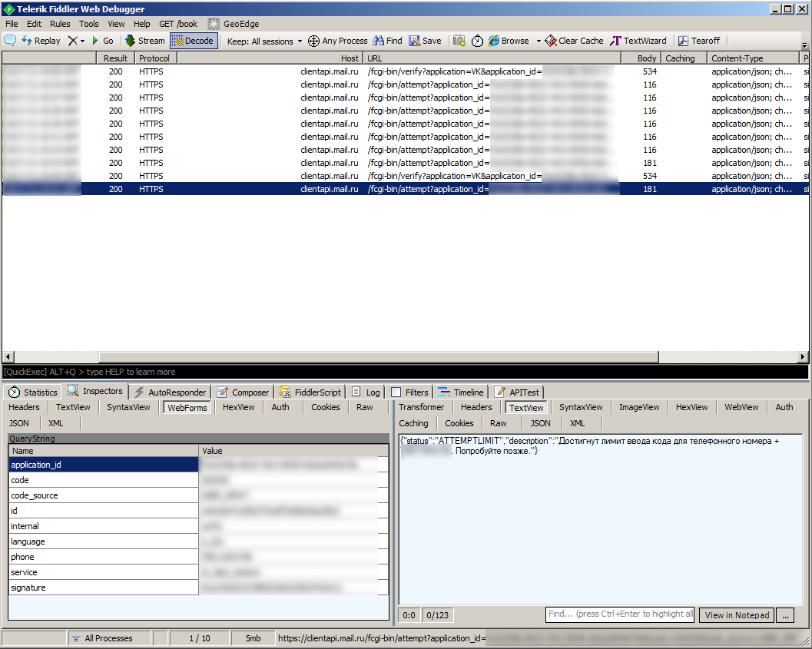Switch to the Statistics tab

click(32, 392)
